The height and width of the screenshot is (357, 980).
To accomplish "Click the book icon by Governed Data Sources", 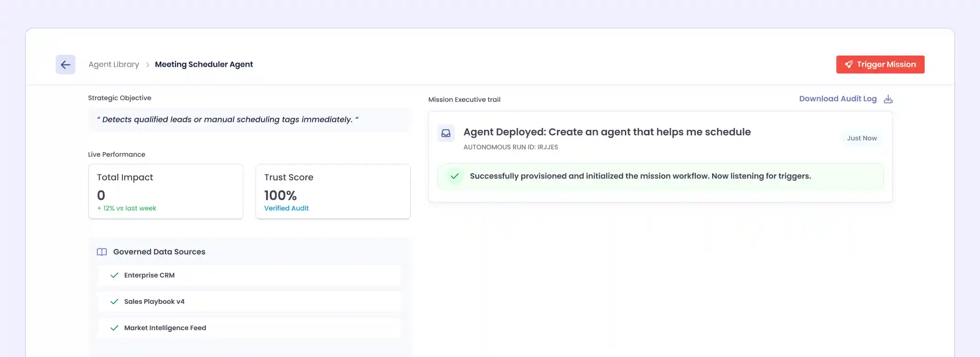I will click(x=102, y=252).
